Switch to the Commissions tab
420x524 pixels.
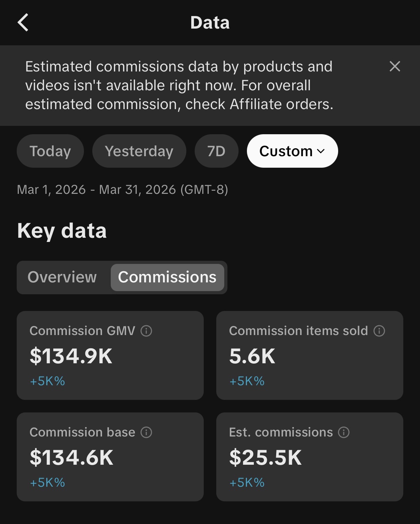(167, 277)
